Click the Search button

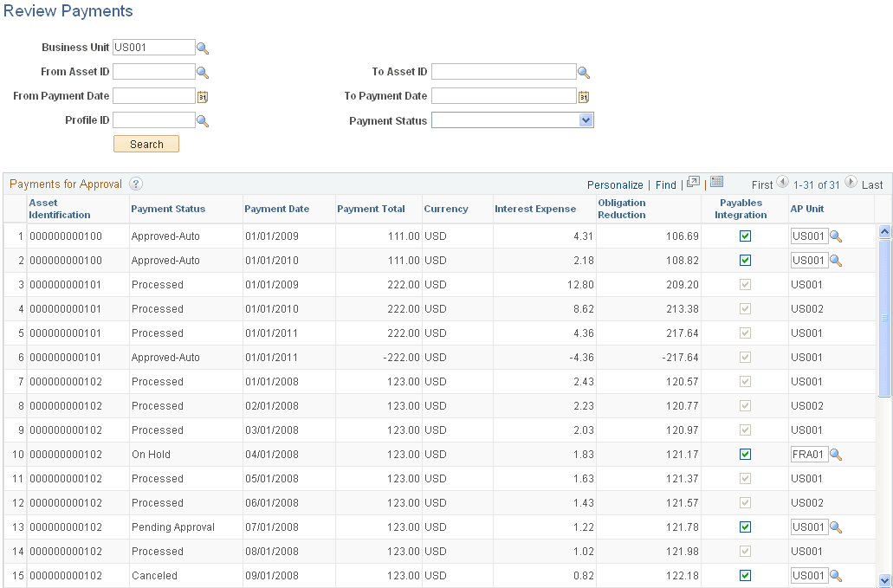click(146, 143)
